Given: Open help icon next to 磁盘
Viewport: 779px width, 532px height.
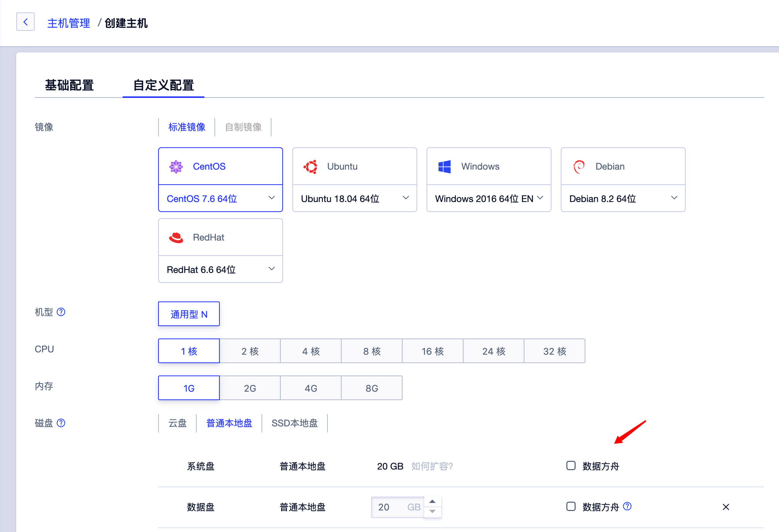Looking at the screenshot, I should [61, 423].
